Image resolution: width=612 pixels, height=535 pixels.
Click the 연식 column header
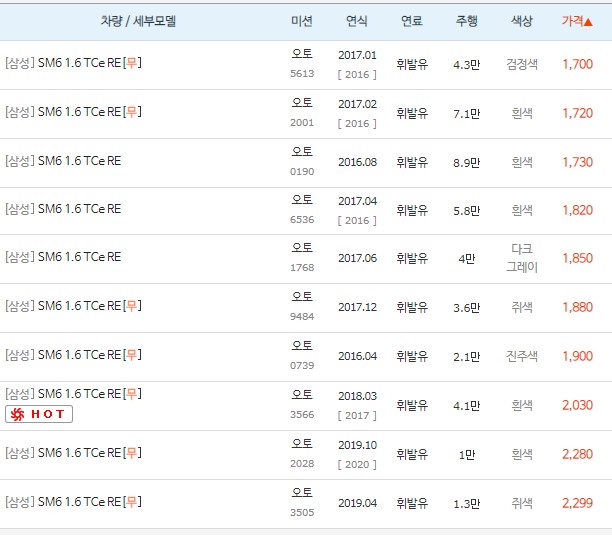pos(357,21)
